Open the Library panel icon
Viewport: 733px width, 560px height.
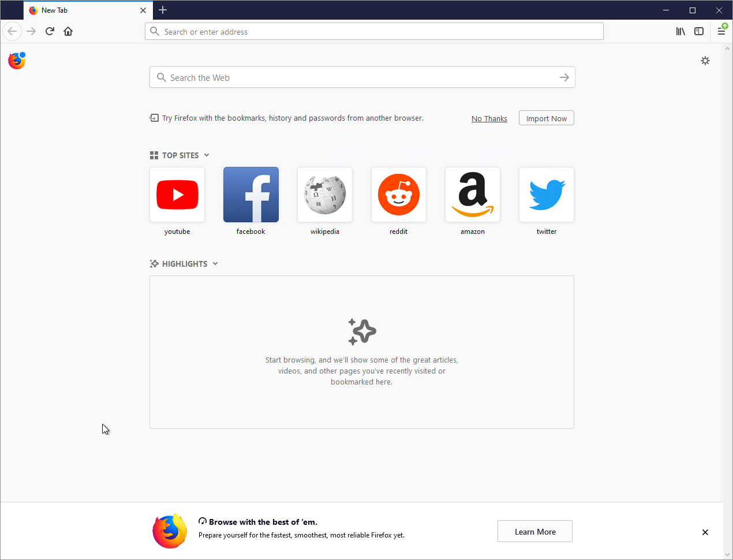[680, 31]
